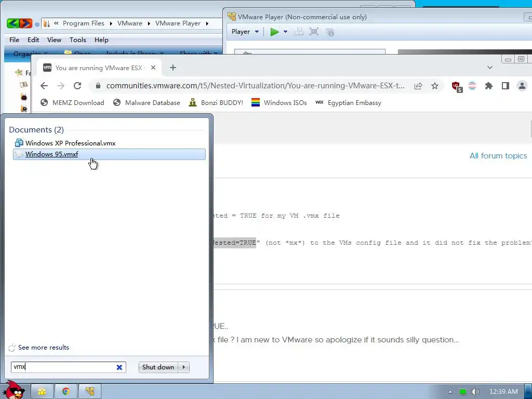Open the power options arrow beside play
This screenshot has height=399, width=532.
285,32
